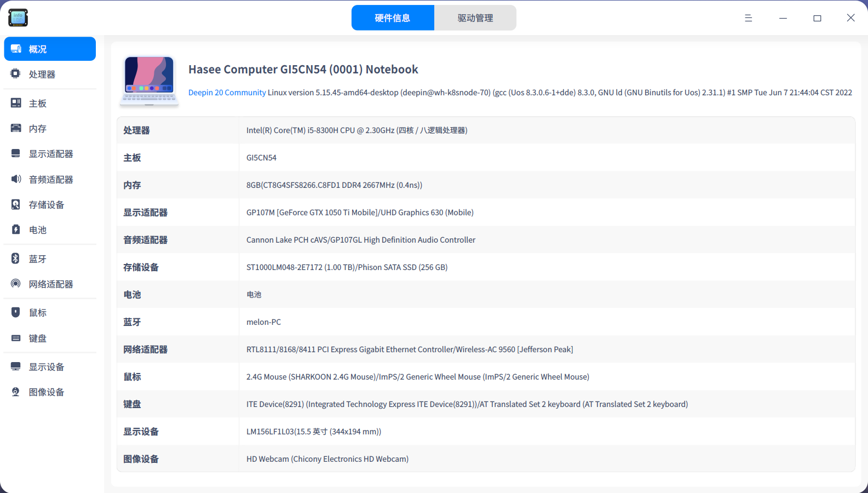Image resolution: width=868 pixels, height=493 pixels.
Task: Open the 显示适配器 display adapter icon
Action: click(16, 153)
